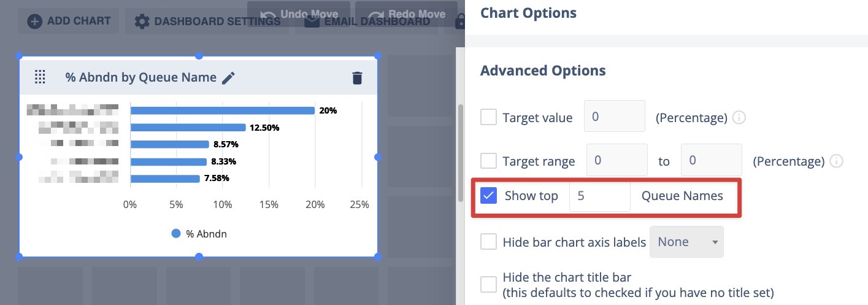868x305 pixels.
Task: Open the axis labels None dropdown
Action: 686,242
